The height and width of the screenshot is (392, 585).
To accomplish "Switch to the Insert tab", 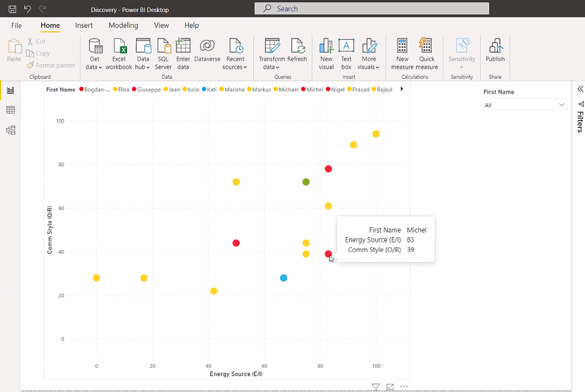I will (84, 25).
